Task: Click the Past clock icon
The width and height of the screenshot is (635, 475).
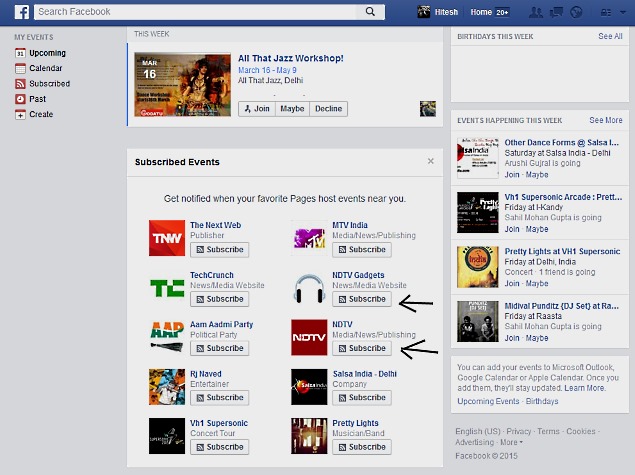Action: 20,99
